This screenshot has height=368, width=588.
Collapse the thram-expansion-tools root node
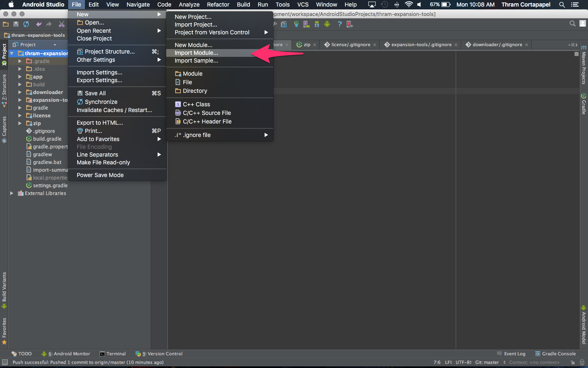(x=12, y=53)
